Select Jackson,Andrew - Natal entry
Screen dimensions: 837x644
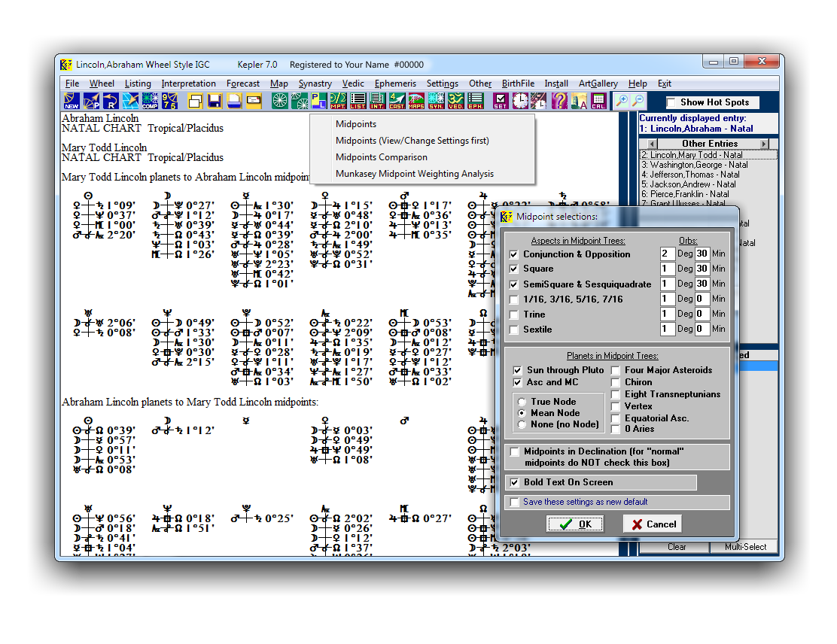(708, 184)
